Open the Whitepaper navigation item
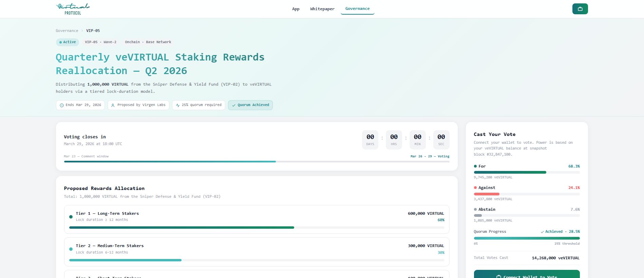644x278 pixels. click(322, 9)
